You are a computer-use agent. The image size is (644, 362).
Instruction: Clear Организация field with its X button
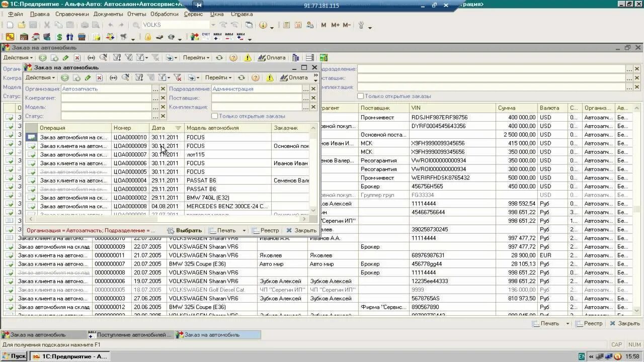[x=163, y=89]
